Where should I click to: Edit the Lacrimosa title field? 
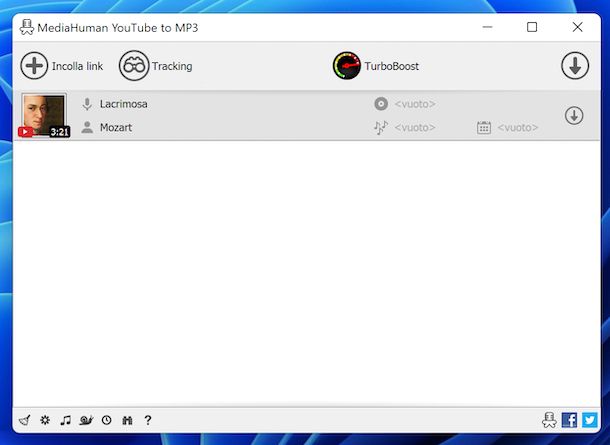124,104
